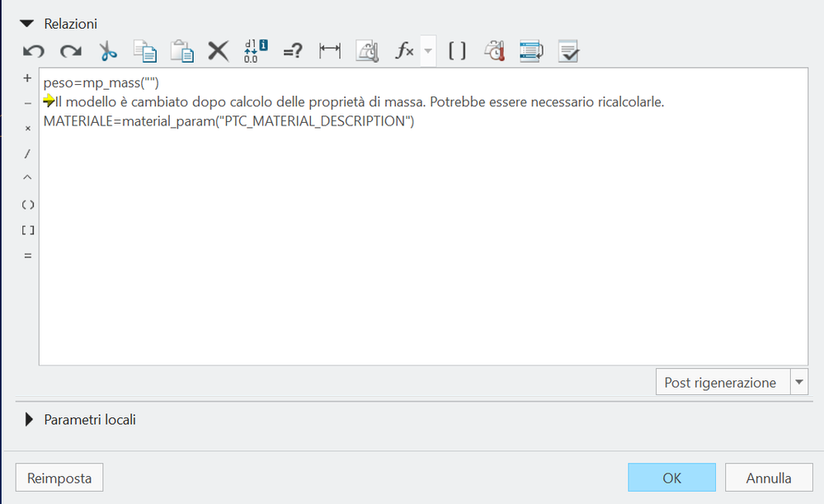Image resolution: width=824 pixels, height=504 pixels.
Task: Click the Undo icon in the toolbar
Action: (x=31, y=50)
